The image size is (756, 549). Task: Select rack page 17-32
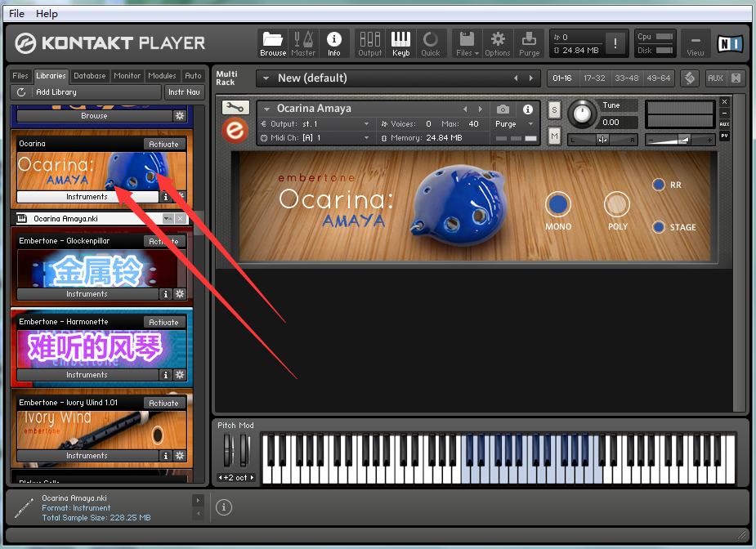pos(594,78)
